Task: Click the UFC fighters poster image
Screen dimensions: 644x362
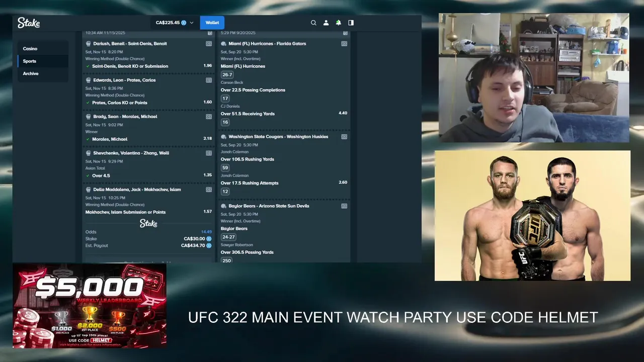Action: (x=532, y=216)
